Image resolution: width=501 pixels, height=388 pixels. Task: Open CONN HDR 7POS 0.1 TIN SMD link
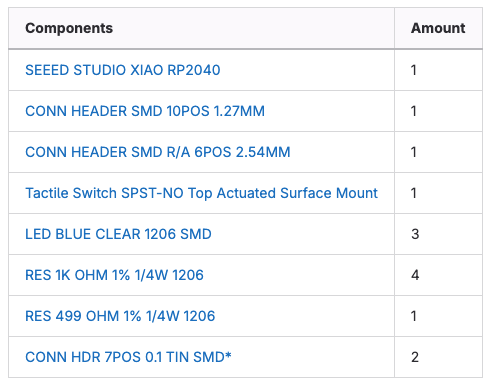point(128,357)
